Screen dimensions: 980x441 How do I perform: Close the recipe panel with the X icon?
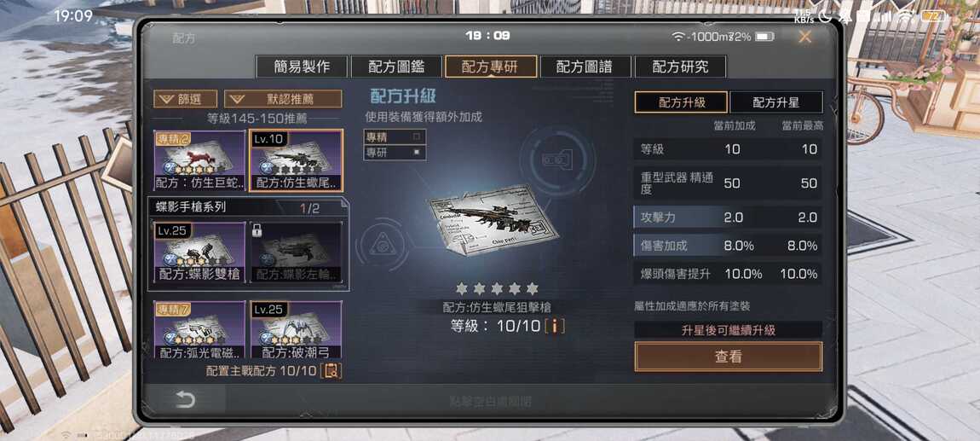(805, 38)
